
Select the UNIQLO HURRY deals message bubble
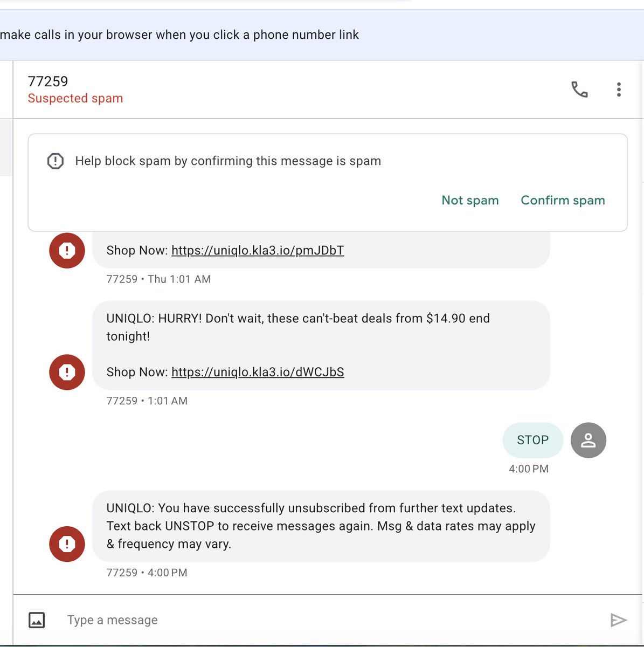pos(321,346)
